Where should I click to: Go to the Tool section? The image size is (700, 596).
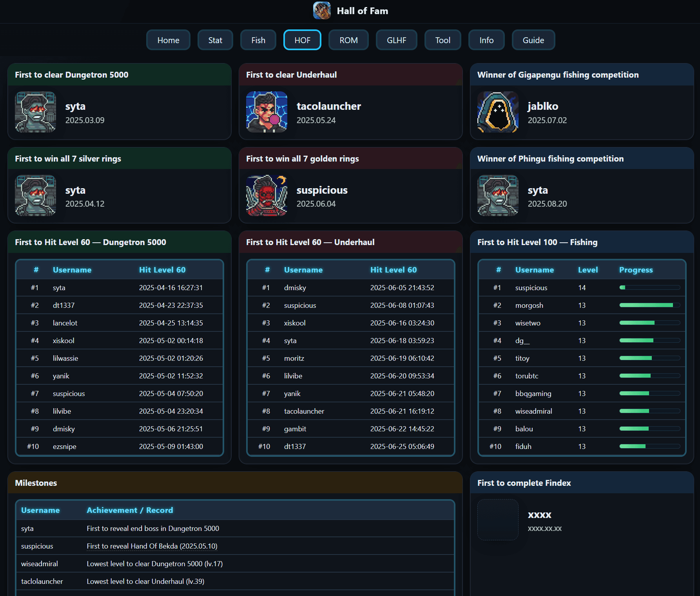pos(442,40)
